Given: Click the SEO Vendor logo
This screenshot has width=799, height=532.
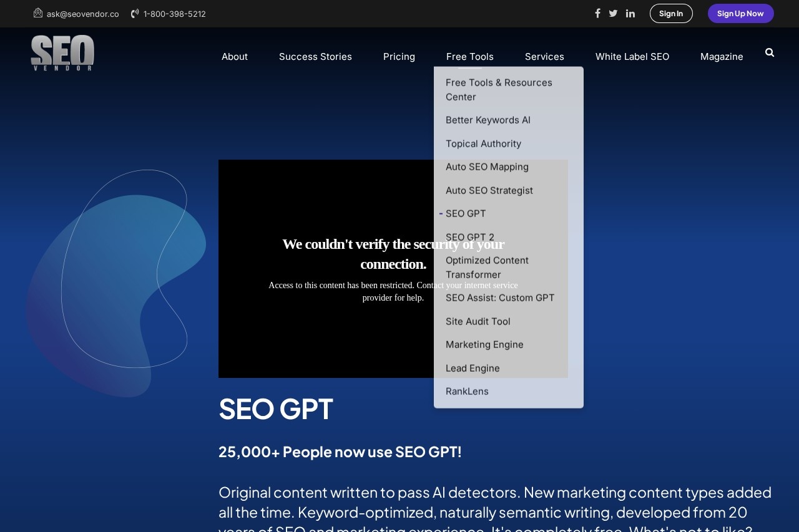Looking at the screenshot, I should [x=62, y=53].
